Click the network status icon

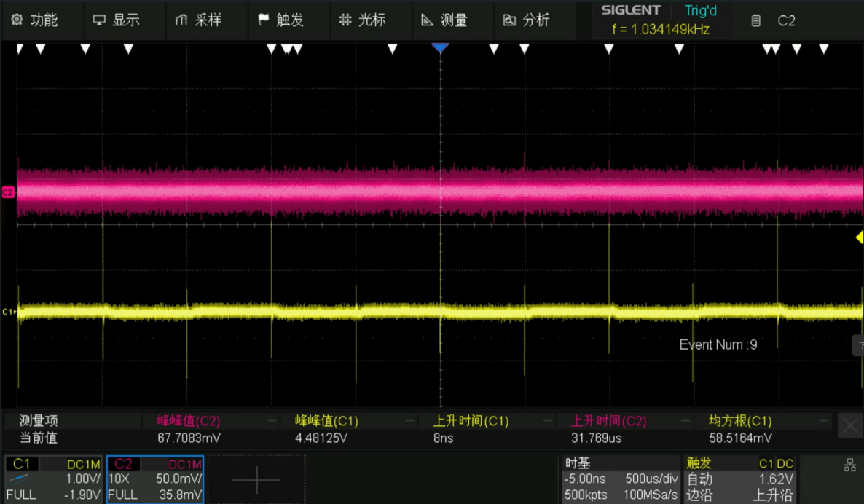pos(849,466)
